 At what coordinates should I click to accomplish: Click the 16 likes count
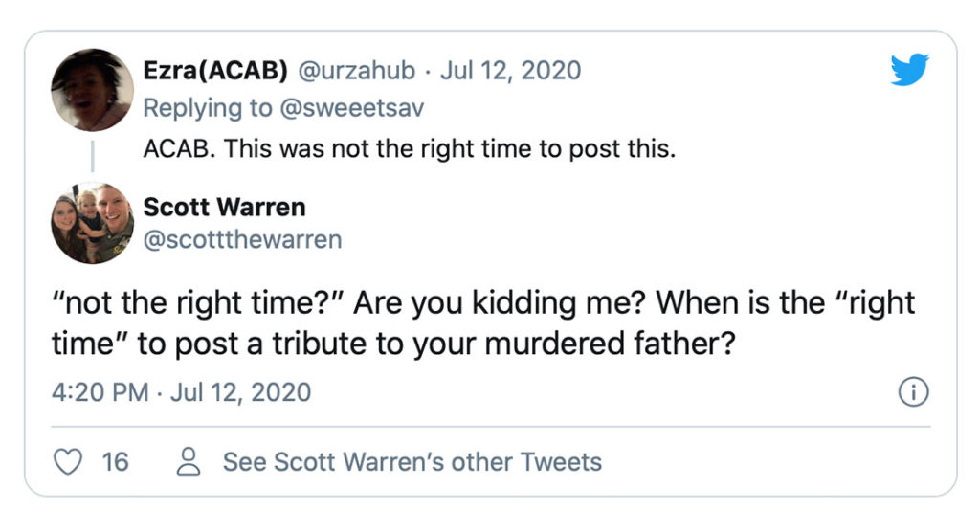[115, 462]
